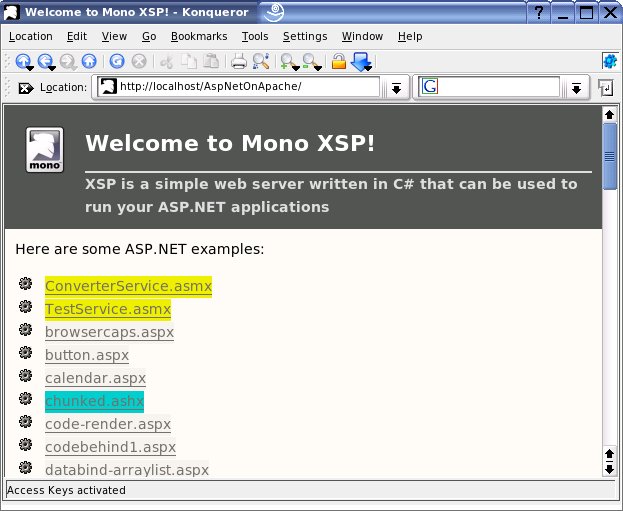Open the zoom-in font size dropdown arrow
The image size is (623, 511).
(296, 68)
